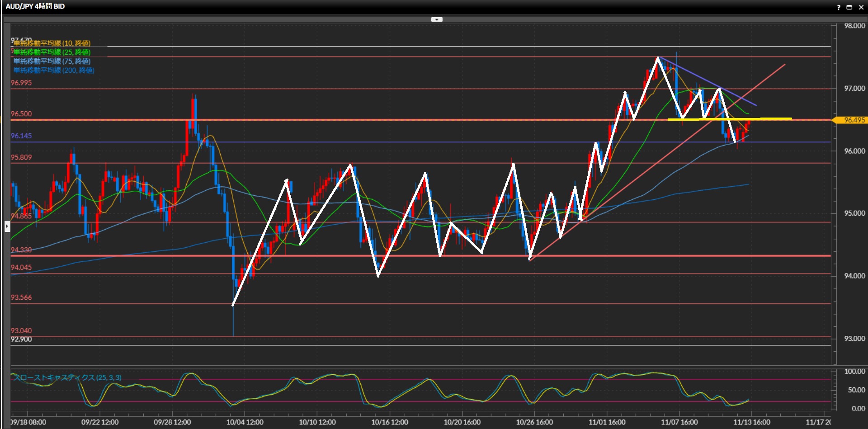868x429 pixels.
Task: Select the yellow horizontal line segment
Action: tap(730, 119)
